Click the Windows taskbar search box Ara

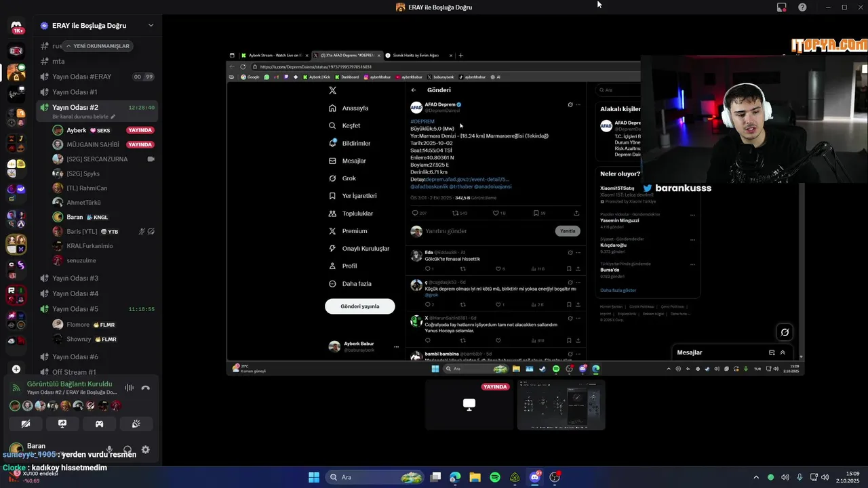[x=374, y=477]
